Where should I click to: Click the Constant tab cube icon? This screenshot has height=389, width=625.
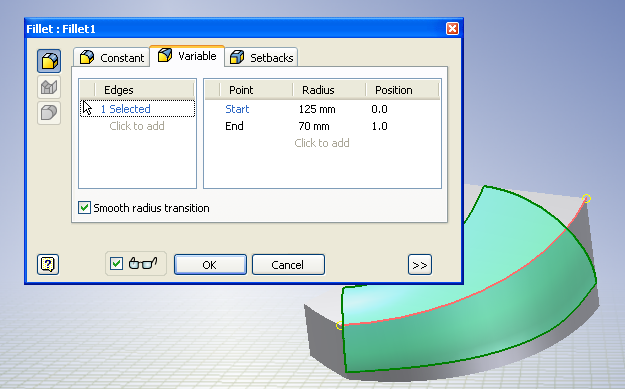(x=86, y=57)
